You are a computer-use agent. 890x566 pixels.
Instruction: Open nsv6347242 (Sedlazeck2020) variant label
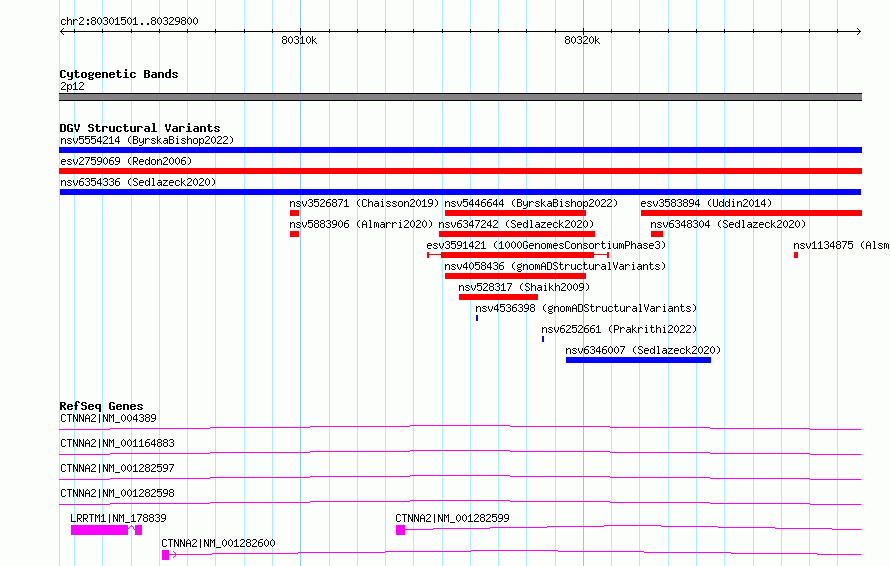(517, 224)
